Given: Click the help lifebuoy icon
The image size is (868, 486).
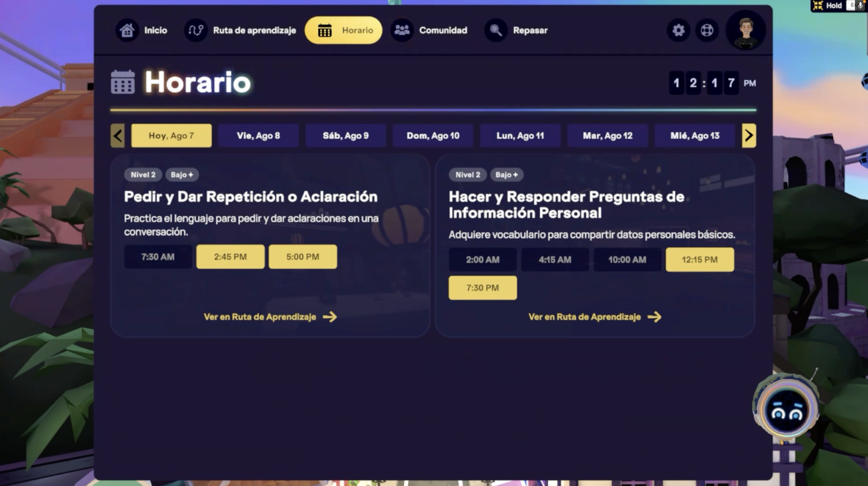Looking at the screenshot, I should [707, 30].
